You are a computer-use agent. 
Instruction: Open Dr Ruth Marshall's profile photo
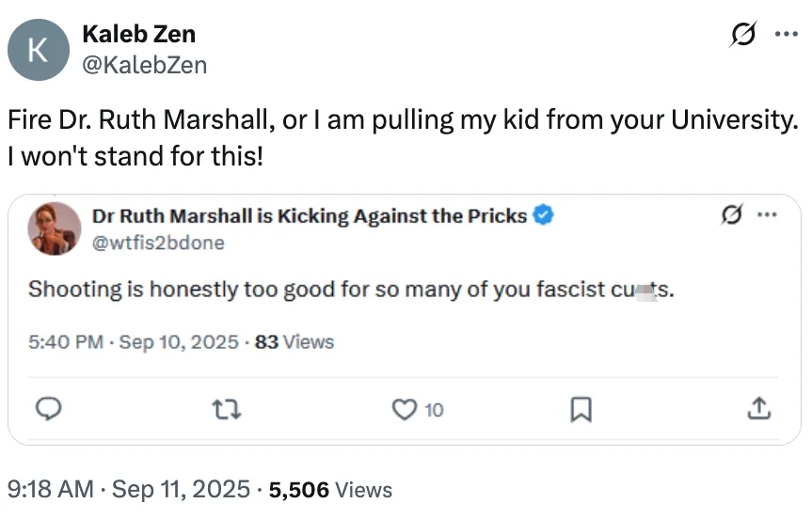point(55,228)
